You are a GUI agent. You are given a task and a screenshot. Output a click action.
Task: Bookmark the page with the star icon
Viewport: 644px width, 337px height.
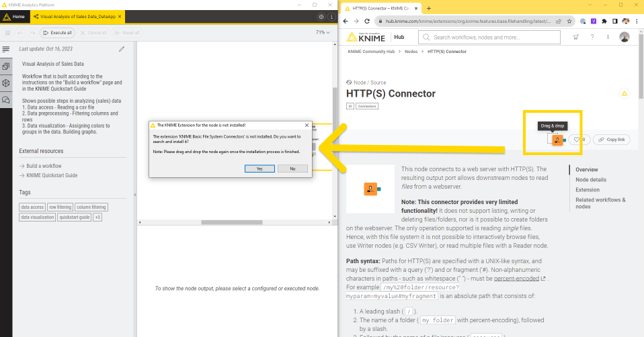(x=570, y=21)
